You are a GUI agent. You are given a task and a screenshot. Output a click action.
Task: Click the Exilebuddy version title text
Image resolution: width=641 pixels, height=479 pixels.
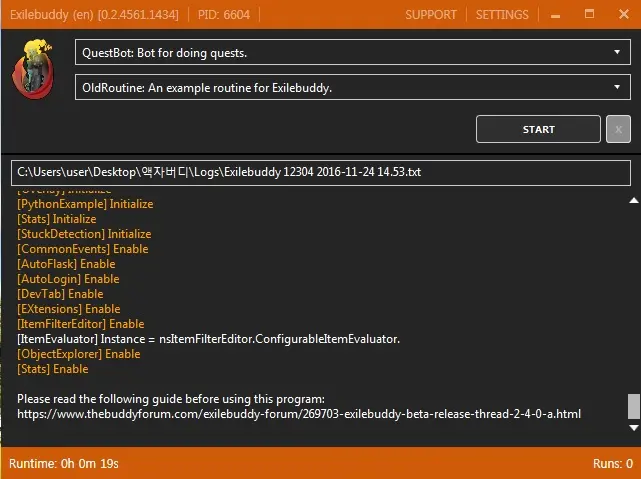(94, 15)
